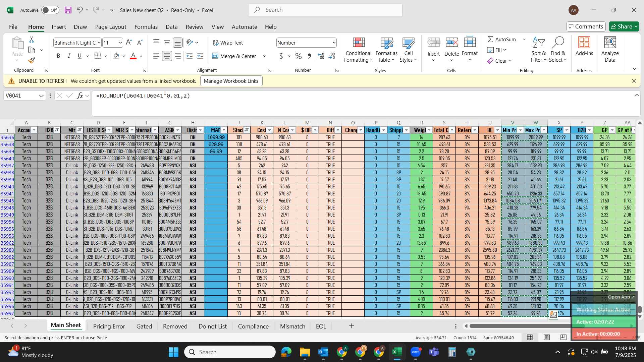Click the Save icon in title bar
The width and height of the screenshot is (644, 362).
point(68,10)
